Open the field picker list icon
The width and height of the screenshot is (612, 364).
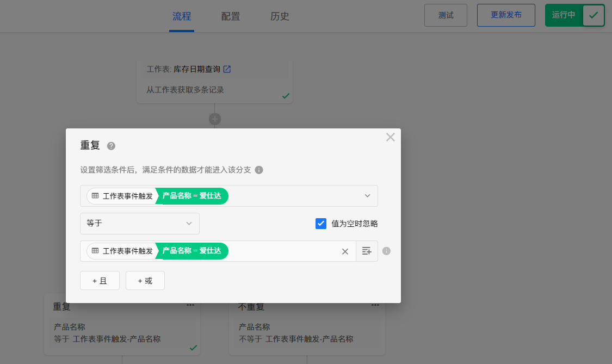point(367,251)
